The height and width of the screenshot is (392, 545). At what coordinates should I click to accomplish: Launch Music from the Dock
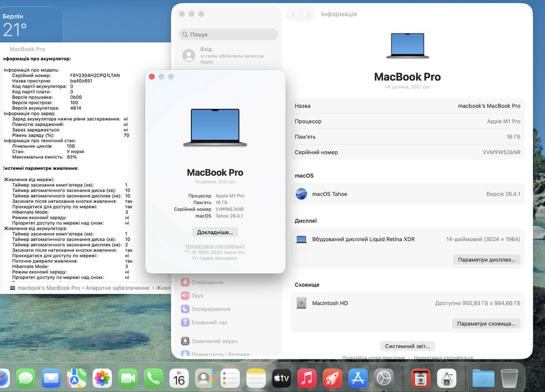(x=307, y=378)
